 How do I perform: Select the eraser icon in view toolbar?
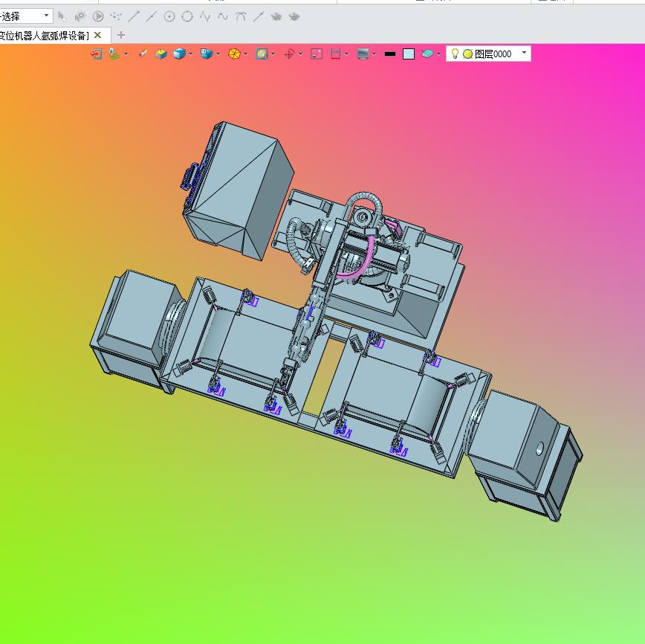143,54
